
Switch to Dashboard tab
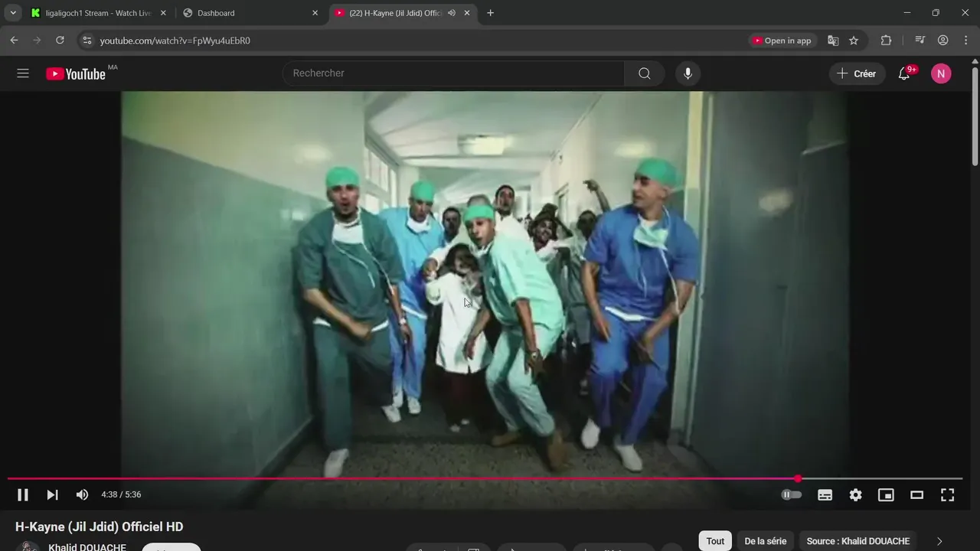coord(250,13)
